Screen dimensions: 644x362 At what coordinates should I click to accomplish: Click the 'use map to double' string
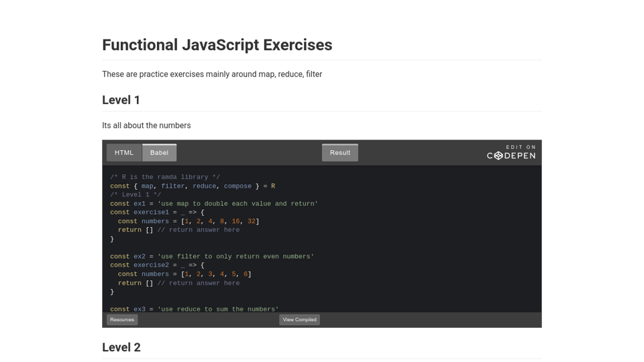(x=237, y=204)
